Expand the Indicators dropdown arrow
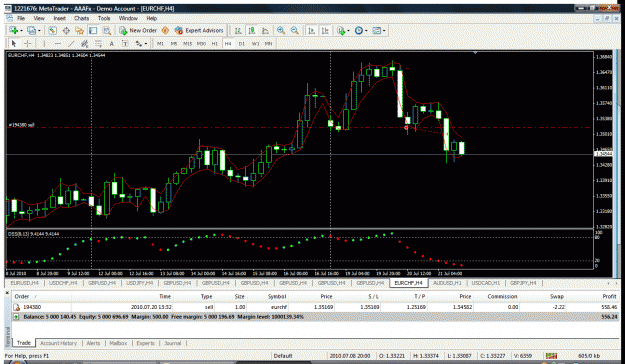Screen dimensions: 625x364 point(348,31)
